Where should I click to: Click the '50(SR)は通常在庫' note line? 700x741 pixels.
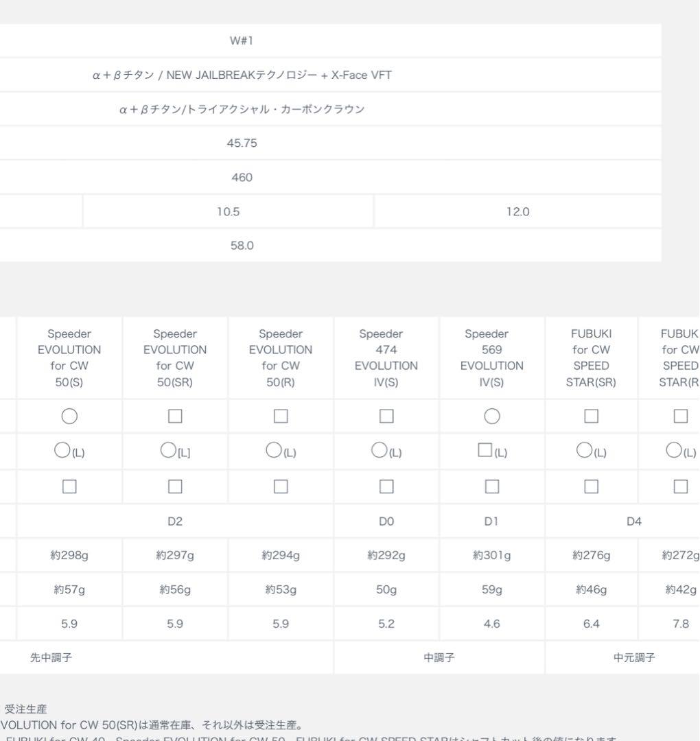pyautogui.click(x=152, y=725)
